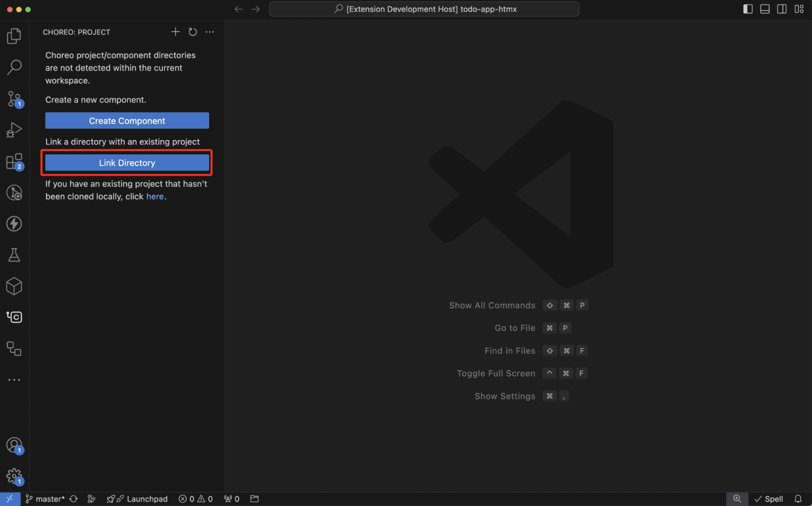Open the Accounts menu
The width and height of the screenshot is (812, 506).
point(14,445)
